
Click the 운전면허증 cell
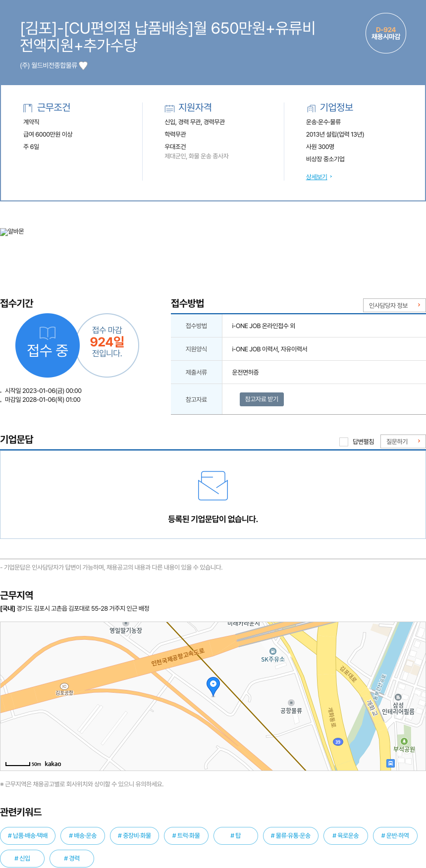click(x=324, y=372)
